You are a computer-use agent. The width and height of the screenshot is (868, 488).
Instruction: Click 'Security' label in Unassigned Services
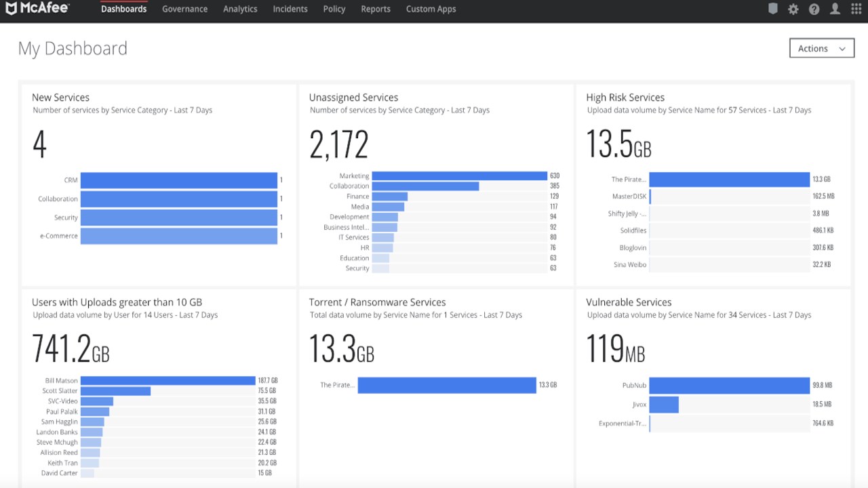pos(357,268)
